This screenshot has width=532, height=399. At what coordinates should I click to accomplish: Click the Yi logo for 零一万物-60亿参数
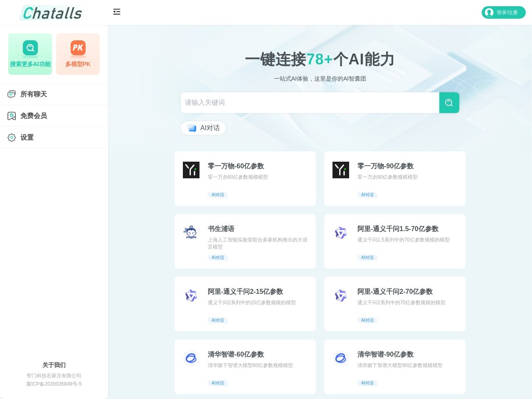(191, 170)
